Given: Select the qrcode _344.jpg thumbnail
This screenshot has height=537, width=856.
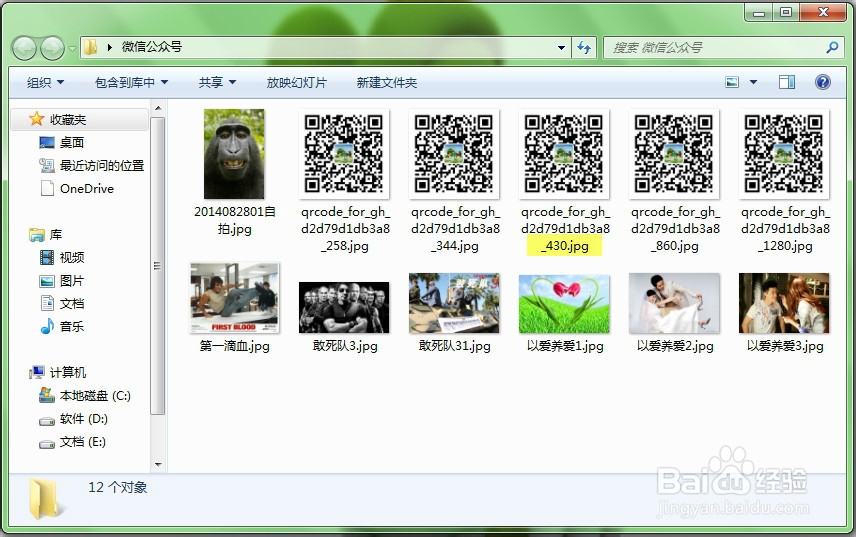Looking at the screenshot, I should (x=454, y=154).
